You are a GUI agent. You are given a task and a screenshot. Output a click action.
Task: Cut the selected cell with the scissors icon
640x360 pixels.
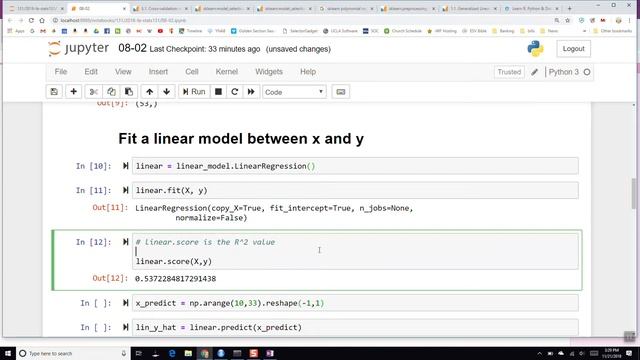coord(93,92)
